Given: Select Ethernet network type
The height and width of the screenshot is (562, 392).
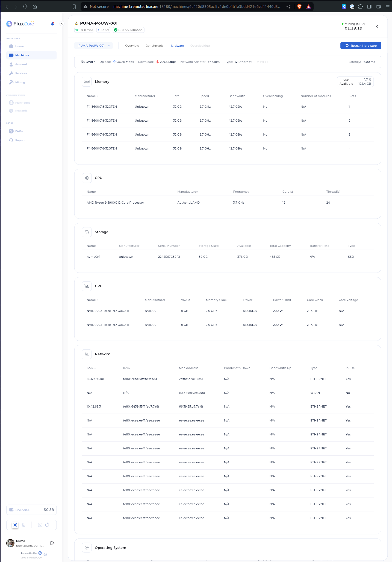Looking at the screenshot, I should (x=243, y=62).
